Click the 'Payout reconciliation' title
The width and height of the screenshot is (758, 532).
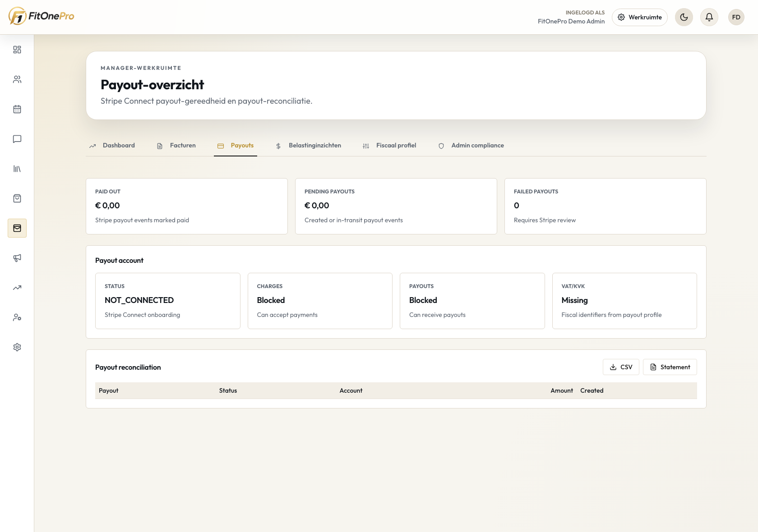tap(128, 367)
